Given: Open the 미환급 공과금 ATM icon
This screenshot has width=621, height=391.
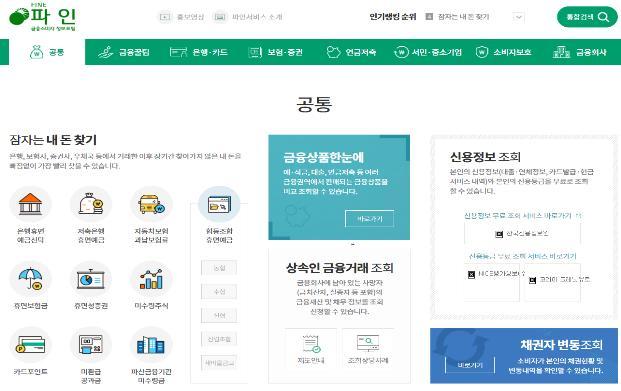Looking at the screenshot, I should pyautogui.click(x=91, y=345).
